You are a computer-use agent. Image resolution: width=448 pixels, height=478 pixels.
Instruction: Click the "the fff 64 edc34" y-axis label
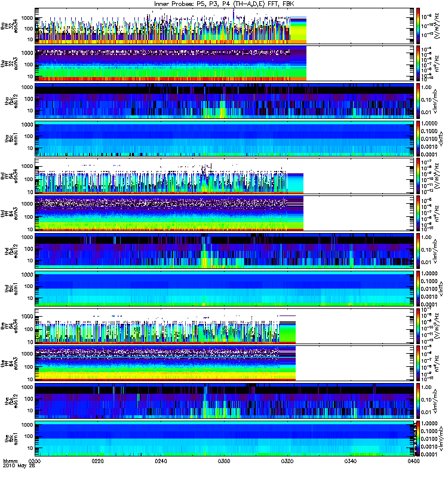[x=9, y=326]
